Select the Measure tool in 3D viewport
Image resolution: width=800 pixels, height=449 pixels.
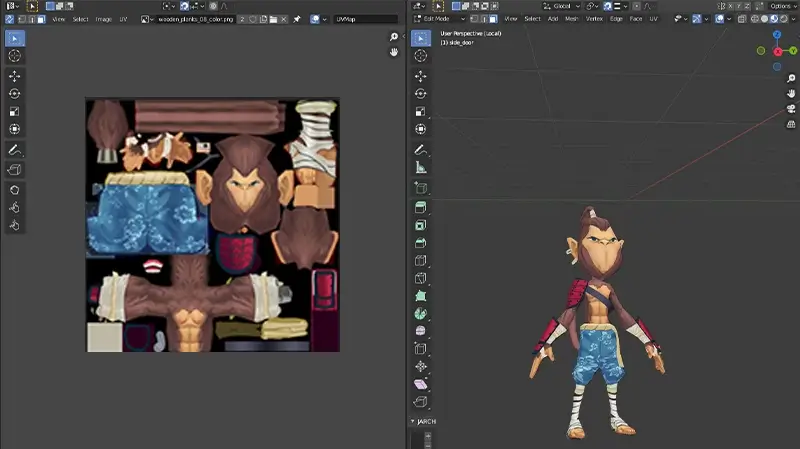tap(420, 167)
